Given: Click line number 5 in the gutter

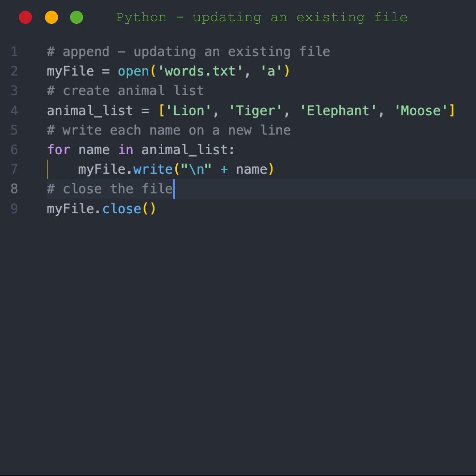Looking at the screenshot, I should 14,130.
